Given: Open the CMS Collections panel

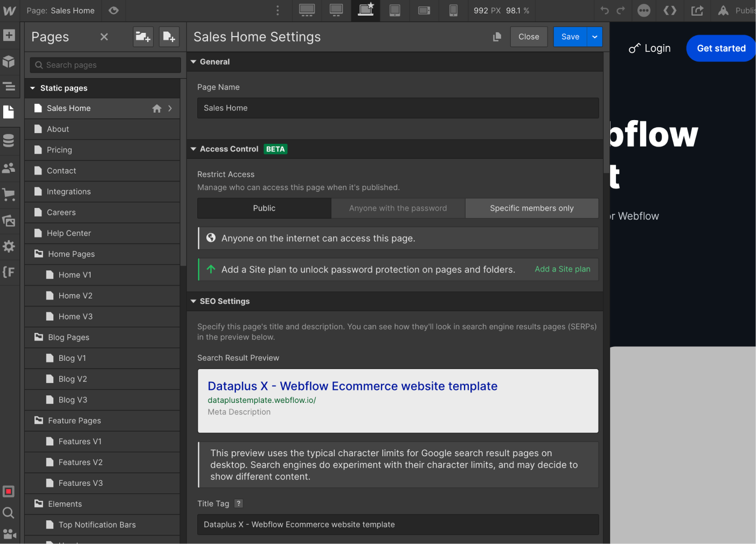Looking at the screenshot, I should (9, 141).
